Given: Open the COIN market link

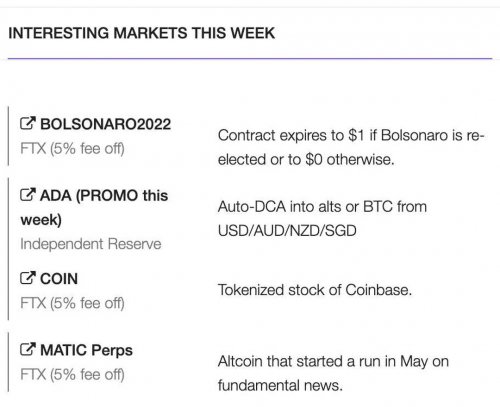Looking at the screenshot, I should 59,279.
